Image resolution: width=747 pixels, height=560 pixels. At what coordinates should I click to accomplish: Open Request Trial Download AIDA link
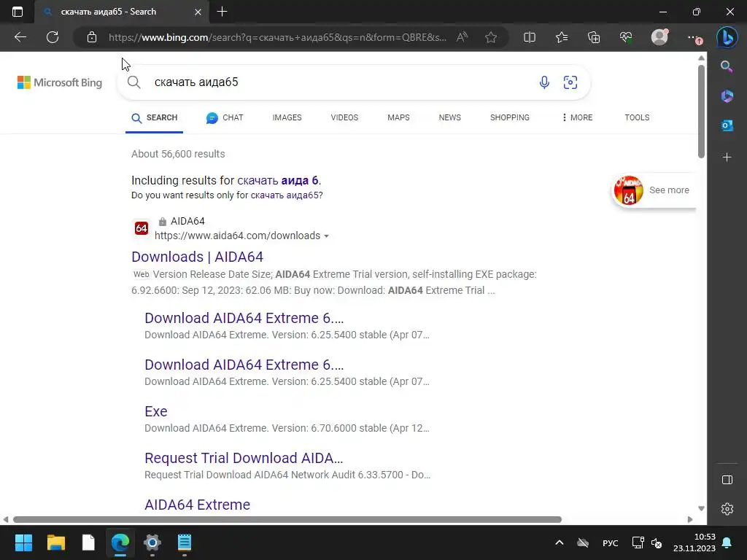pyautogui.click(x=244, y=458)
